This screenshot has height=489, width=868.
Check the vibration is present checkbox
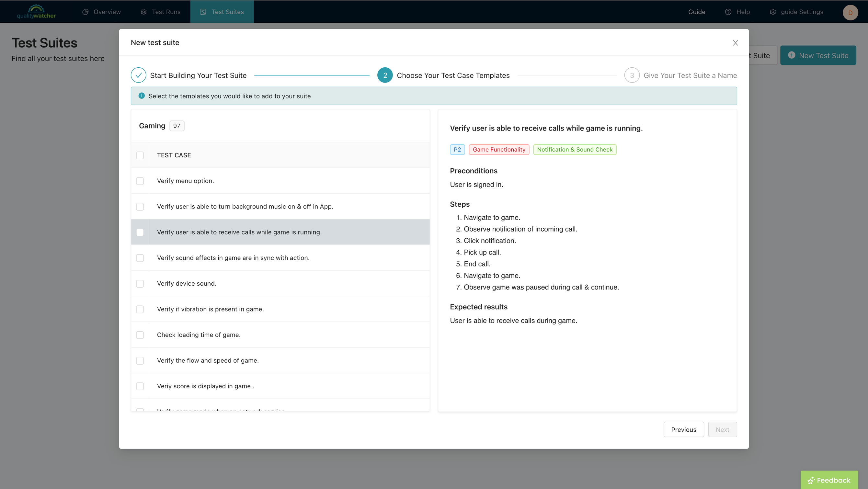point(140,309)
